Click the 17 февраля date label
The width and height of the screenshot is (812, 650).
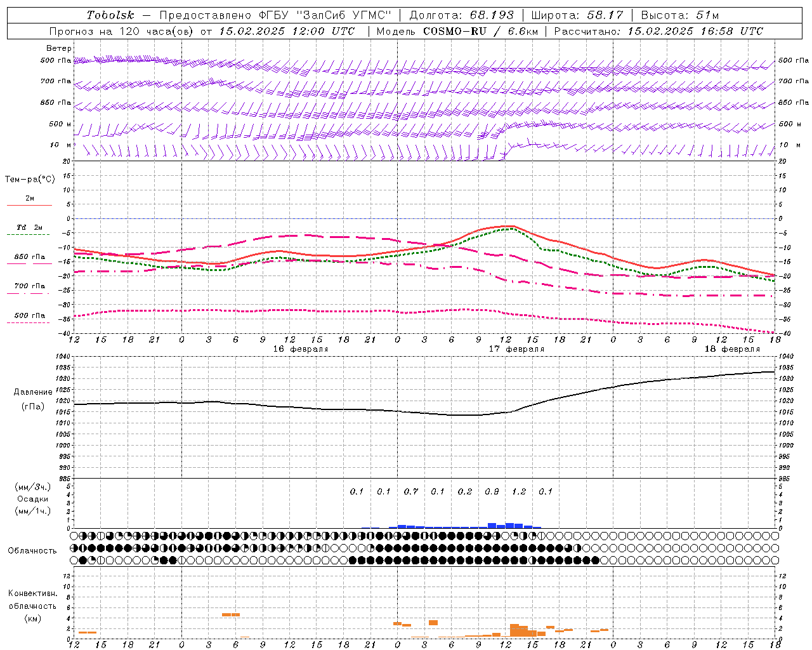tap(516, 349)
